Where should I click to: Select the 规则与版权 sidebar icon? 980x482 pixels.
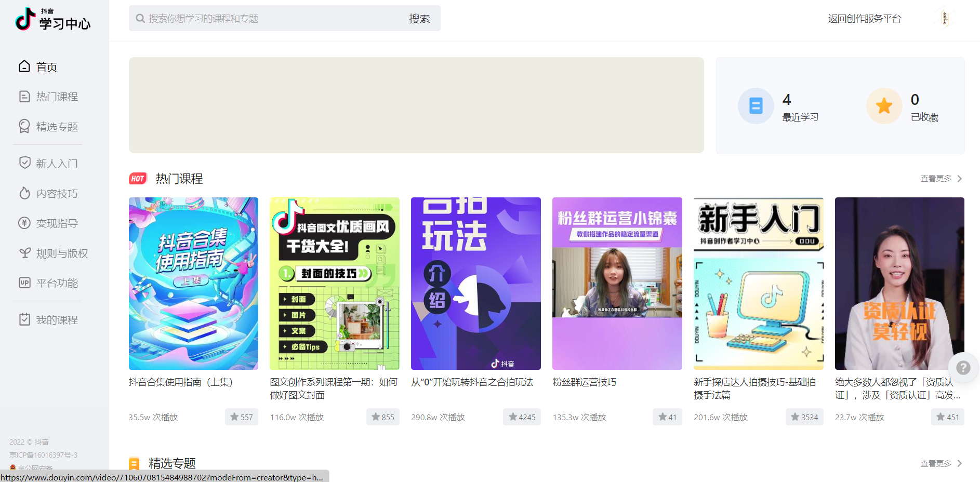[24, 252]
